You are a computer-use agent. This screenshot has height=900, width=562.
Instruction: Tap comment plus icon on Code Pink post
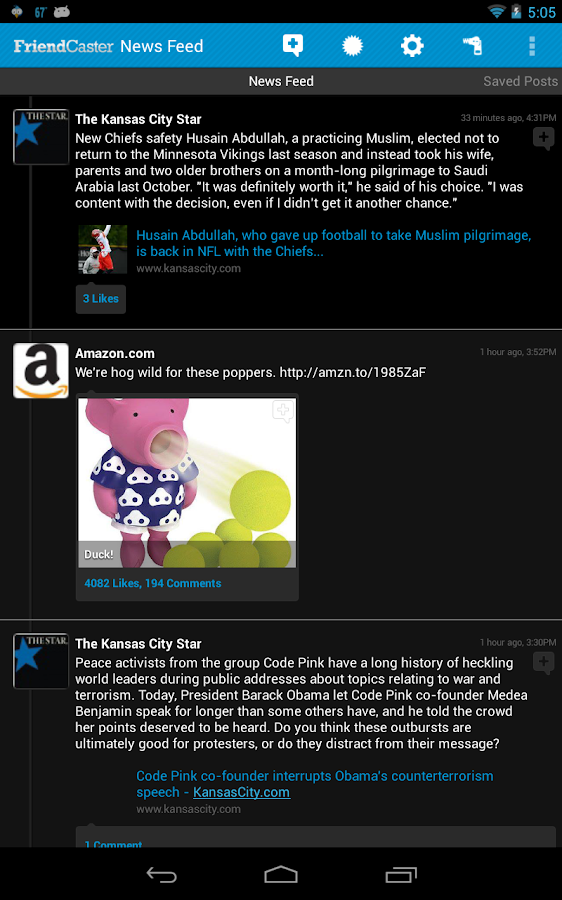(x=543, y=663)
